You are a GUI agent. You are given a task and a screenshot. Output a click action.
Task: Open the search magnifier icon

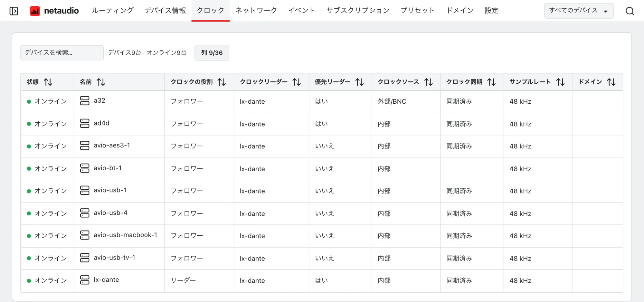pyautogui.click(x=630, y=11)
